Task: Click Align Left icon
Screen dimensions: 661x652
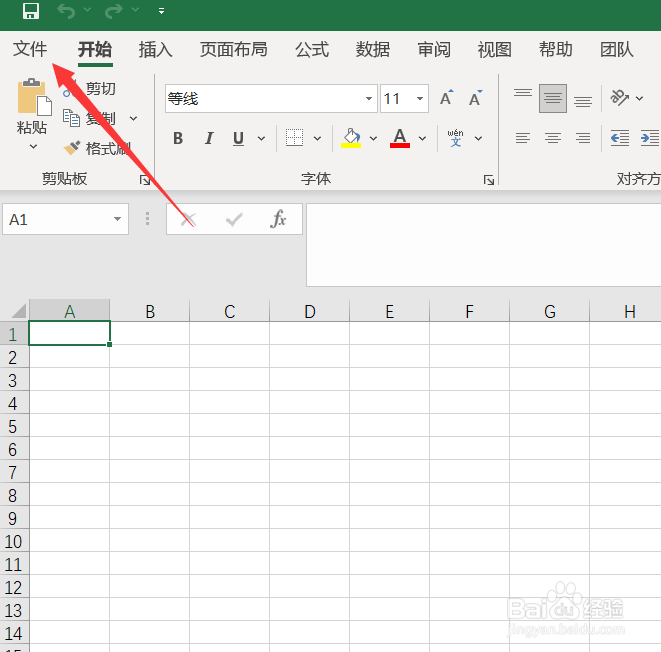Action: [x=523, y=138]
